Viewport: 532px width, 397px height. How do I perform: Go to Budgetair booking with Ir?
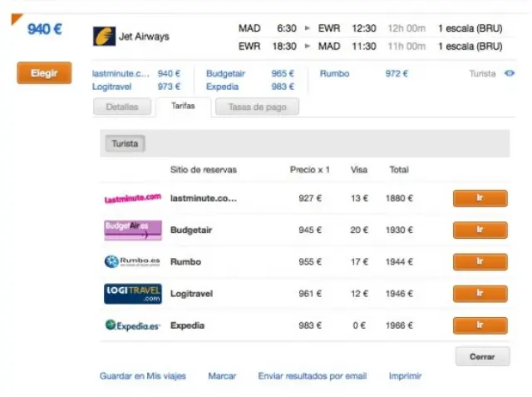click(480, 231)
